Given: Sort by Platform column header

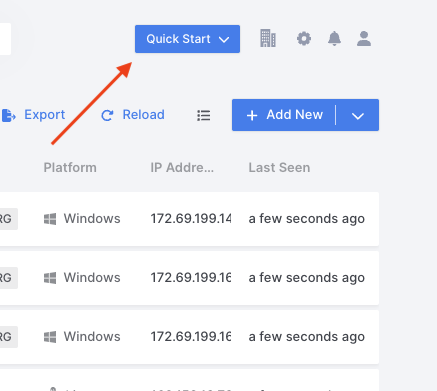Looking at the screenshot, I should [70, 168].
